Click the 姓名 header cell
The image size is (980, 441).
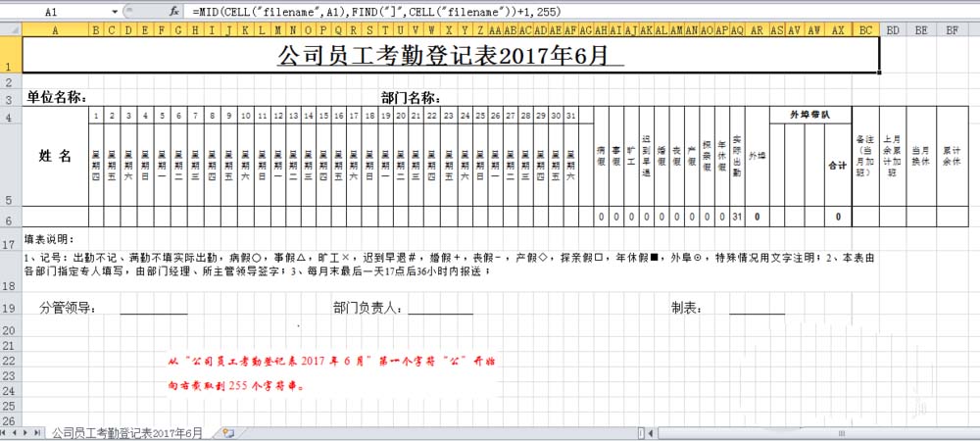(55, 156)
